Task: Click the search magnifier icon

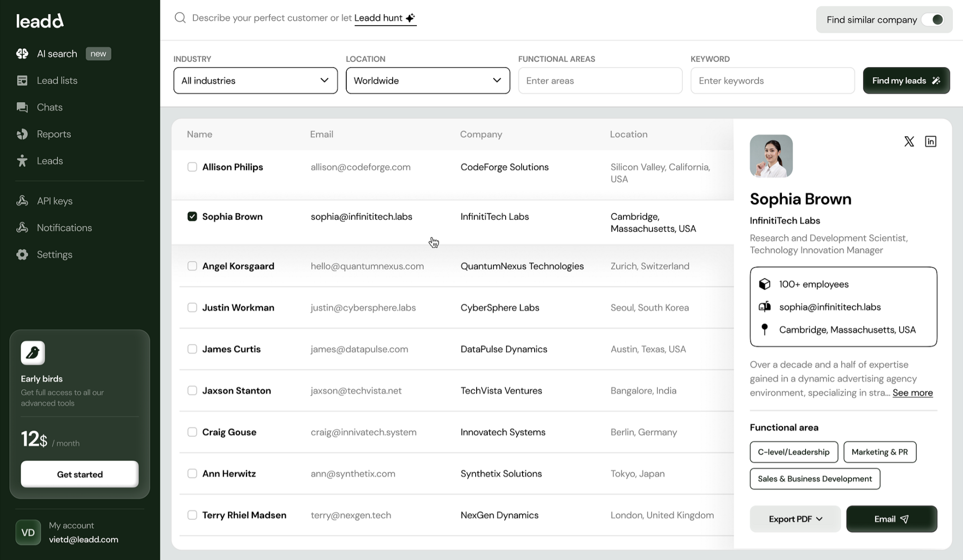Action: point(180,18)
